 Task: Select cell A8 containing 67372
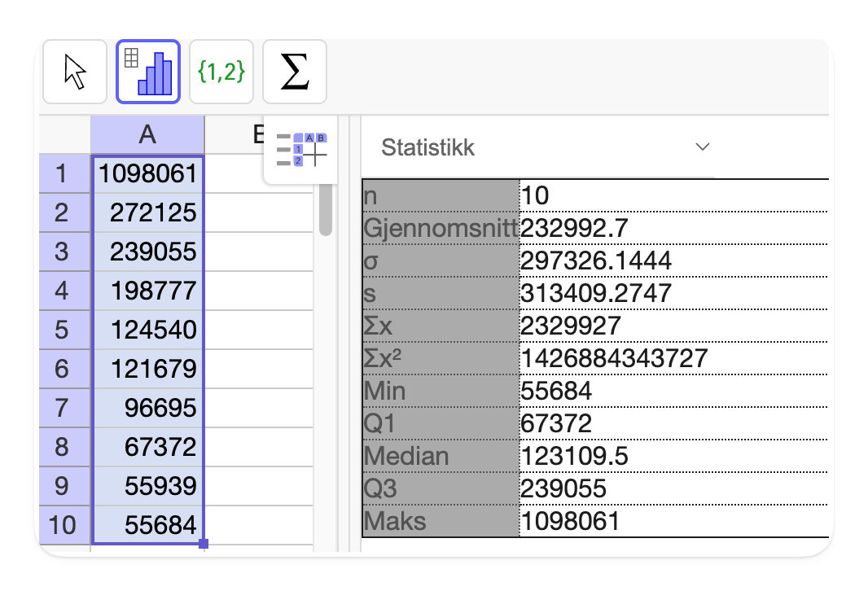tap(147, 447)
